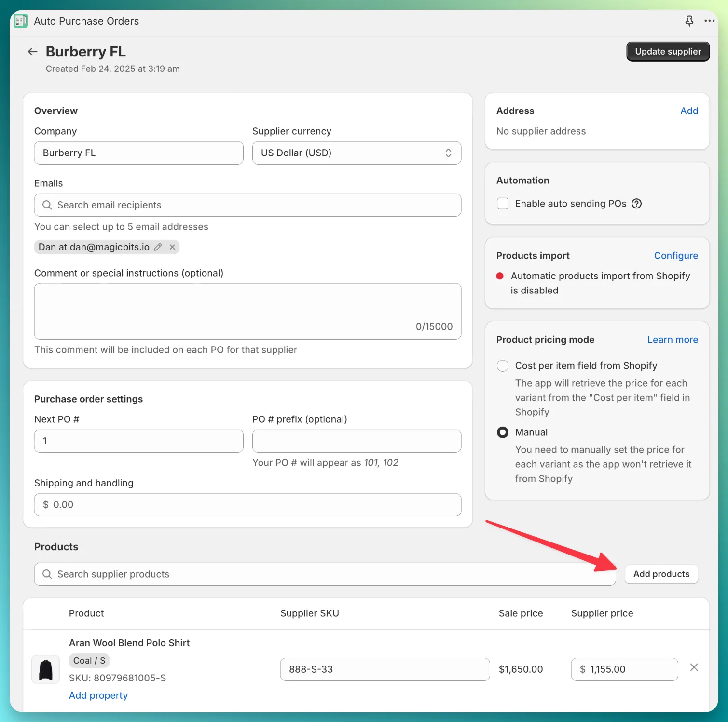Viewport: 728px width, 722px height.
Task: Open Learn more about pricing mode
Action: [673, 340]
